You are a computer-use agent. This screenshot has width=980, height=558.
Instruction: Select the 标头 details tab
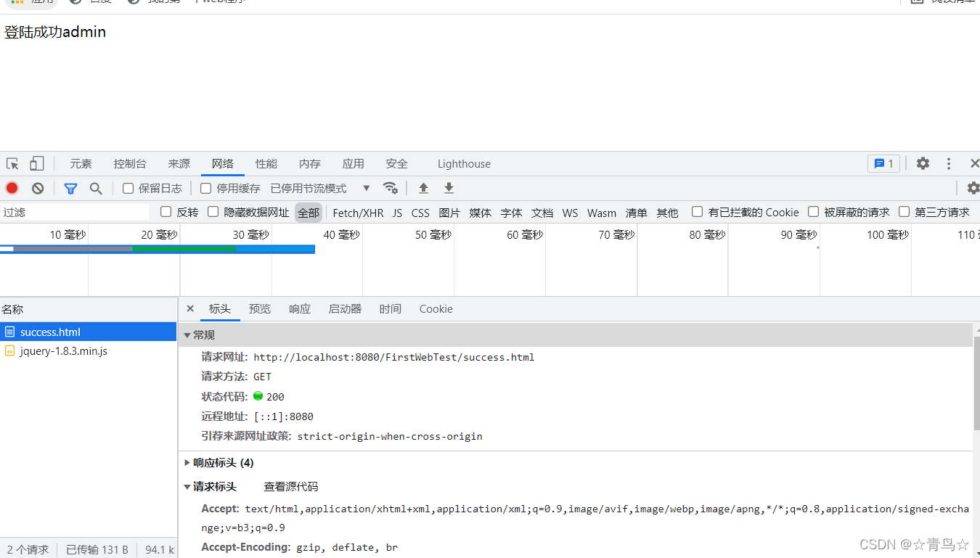pyautogui.click(x=220, y=308)
